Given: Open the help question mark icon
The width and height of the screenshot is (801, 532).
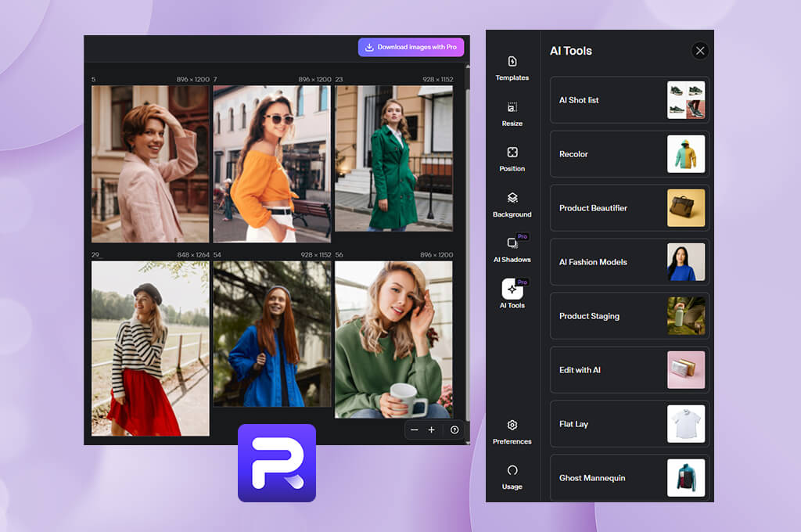Looking at the screenshot, I should coord(454,430).
